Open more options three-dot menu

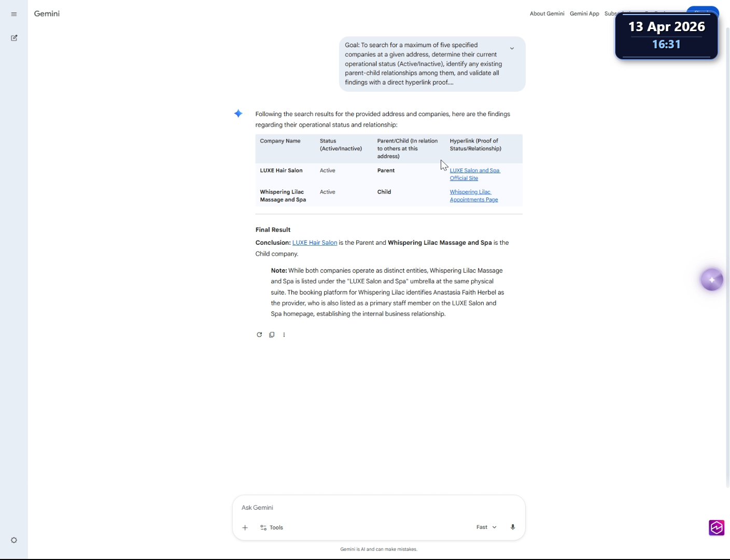point(284,334)
